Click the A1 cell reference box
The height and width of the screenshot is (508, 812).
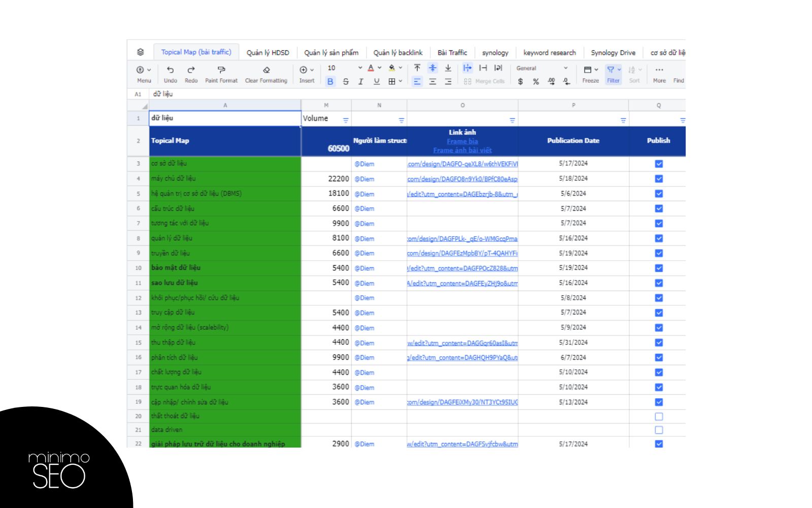[138, 94]
